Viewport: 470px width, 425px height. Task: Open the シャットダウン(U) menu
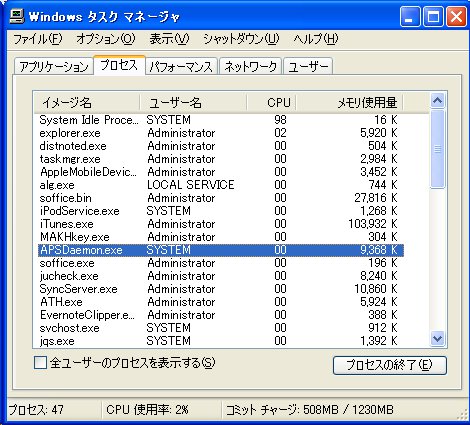click(x=241, y=39)
